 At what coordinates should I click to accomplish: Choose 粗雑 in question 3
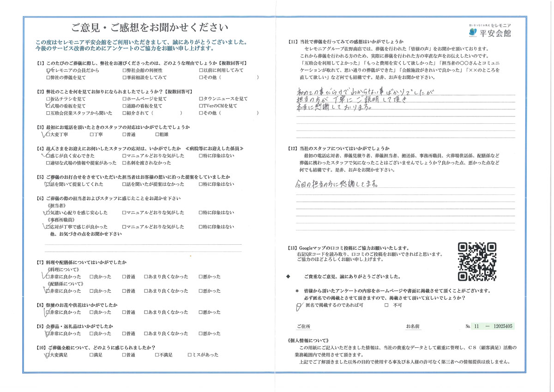click(x=158, y=135)
